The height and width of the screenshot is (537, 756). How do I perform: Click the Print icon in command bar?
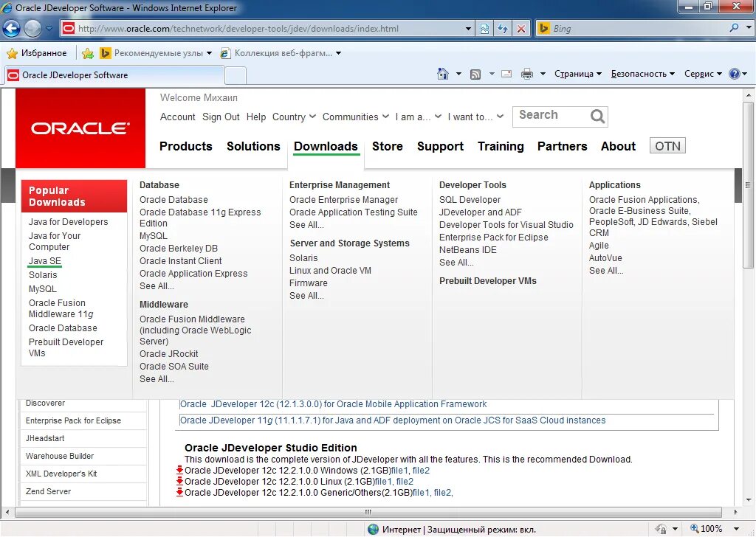(527, 74)
